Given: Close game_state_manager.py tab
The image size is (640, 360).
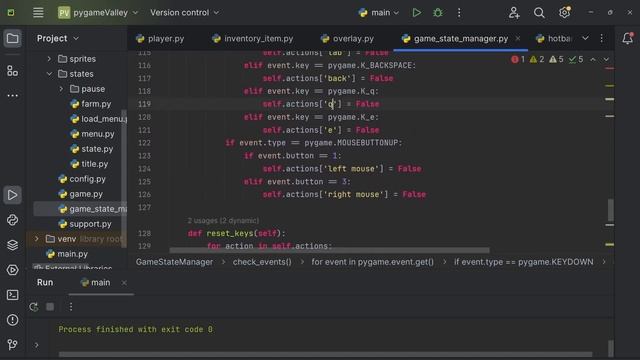Looking at the screenshot, I should pos(518,38).
